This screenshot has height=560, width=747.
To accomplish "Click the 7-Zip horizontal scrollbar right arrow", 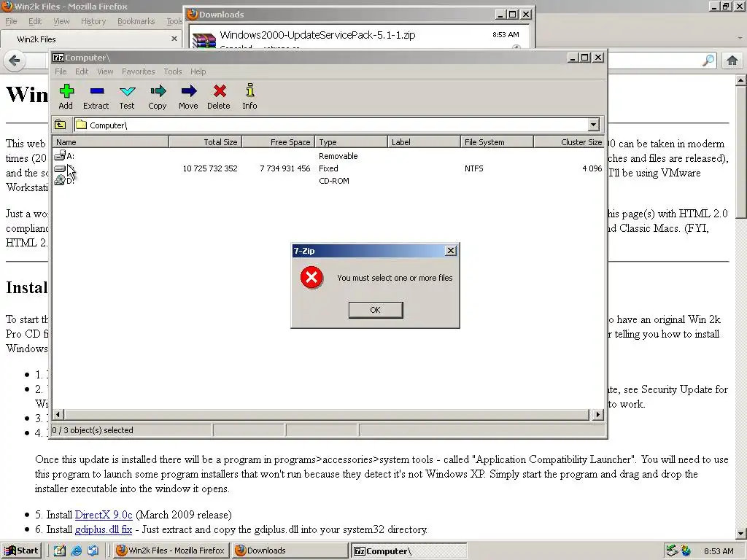I will tap(597, 415).
